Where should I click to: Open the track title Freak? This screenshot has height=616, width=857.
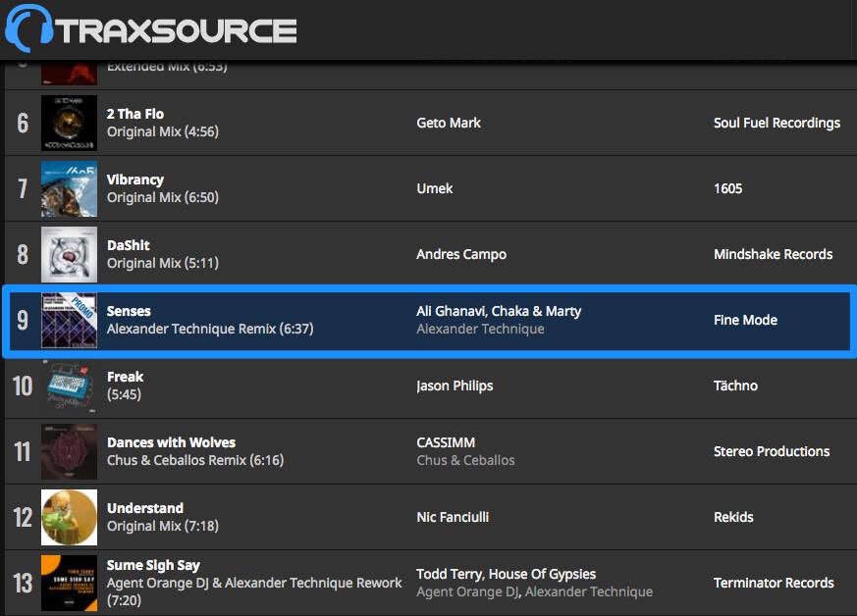click(125, 377)
